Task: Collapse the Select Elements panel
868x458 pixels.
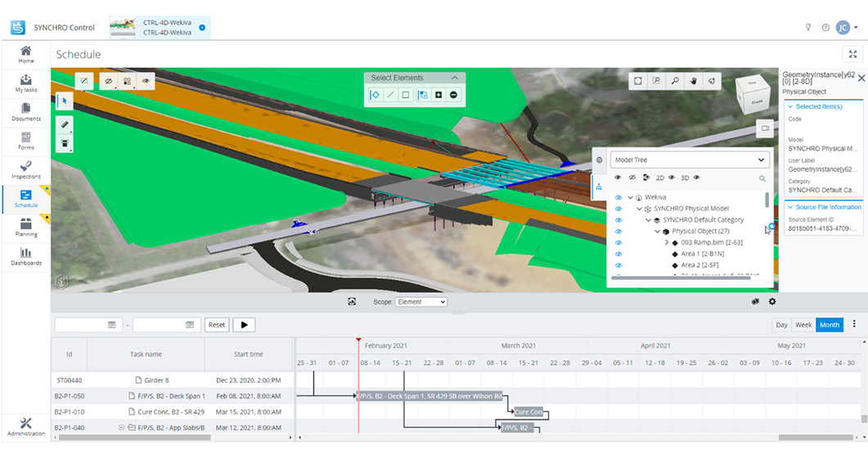Action: (455, 78)
